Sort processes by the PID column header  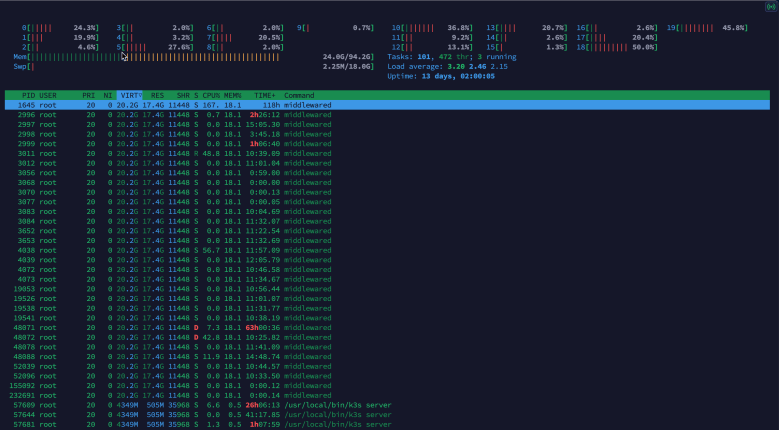(28, 95)
